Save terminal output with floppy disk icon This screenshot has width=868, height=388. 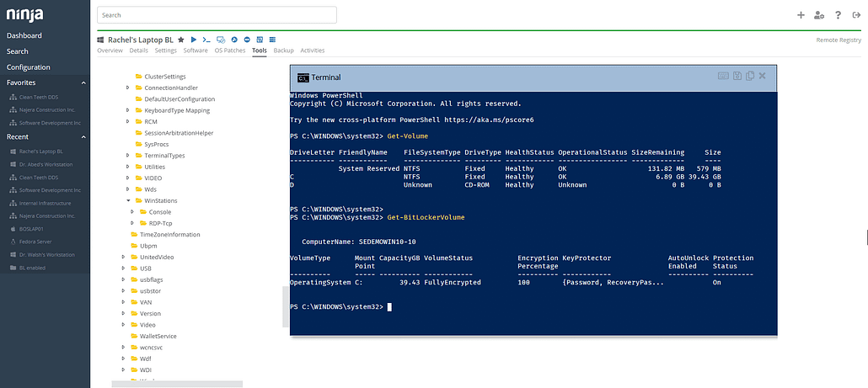pos(737,77)
